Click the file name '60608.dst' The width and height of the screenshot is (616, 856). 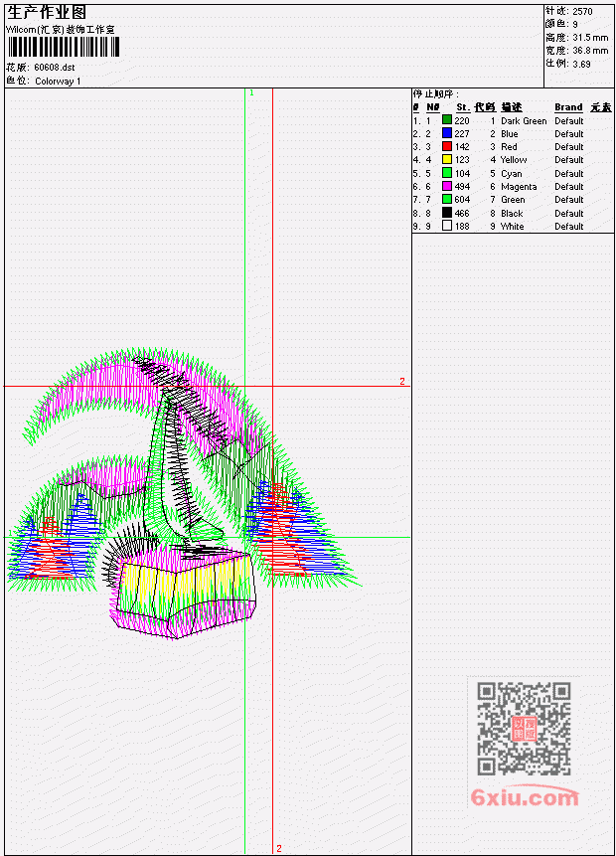click(55, 68)
